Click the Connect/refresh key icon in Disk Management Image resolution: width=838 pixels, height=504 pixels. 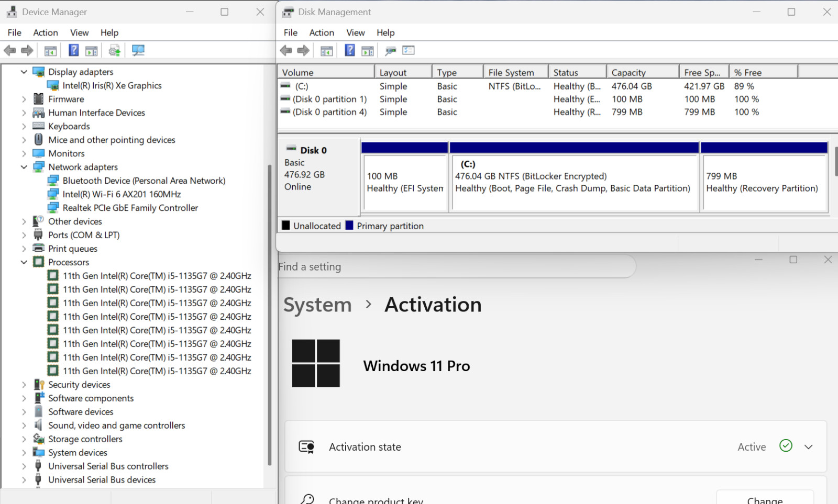point(390,51)
